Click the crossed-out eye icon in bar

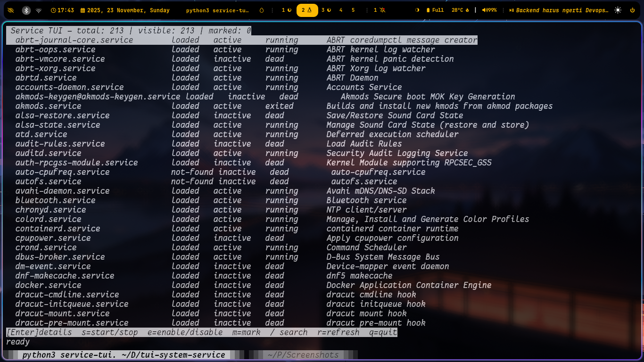click(x=11, y=10)
